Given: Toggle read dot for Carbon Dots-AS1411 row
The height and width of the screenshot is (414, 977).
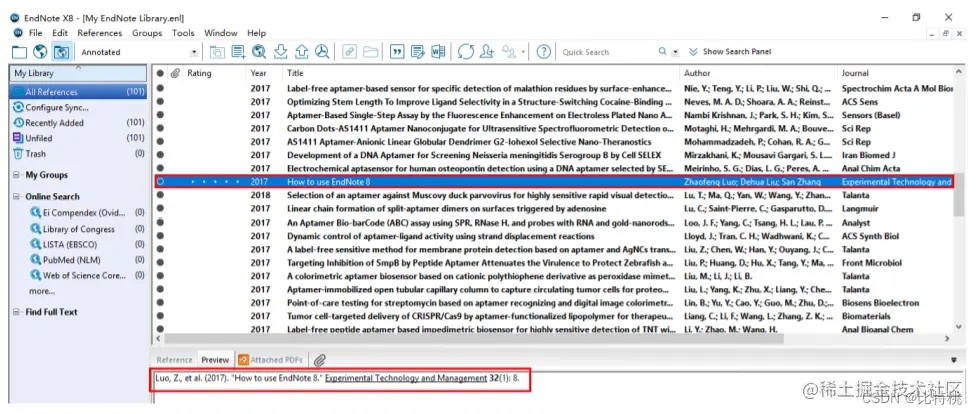Looking at the screenshot, I should [x=160, y=128].
